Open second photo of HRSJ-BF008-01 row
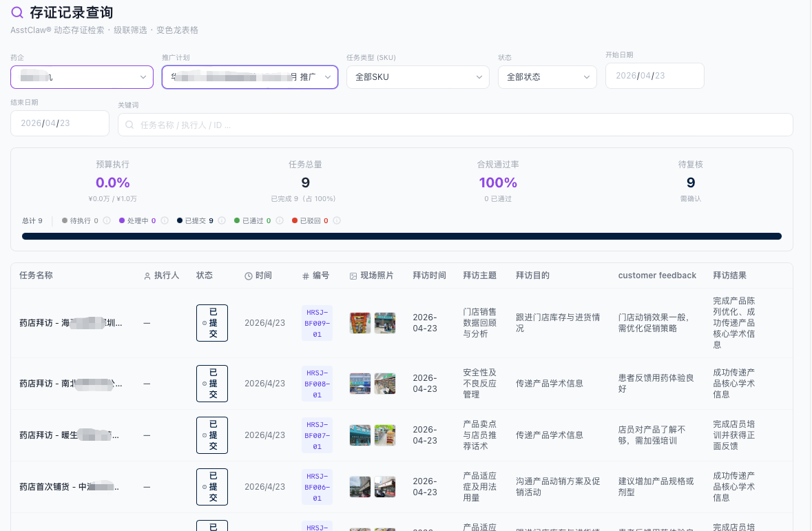This screenshot has width=812, height=531. pos(385,384)
